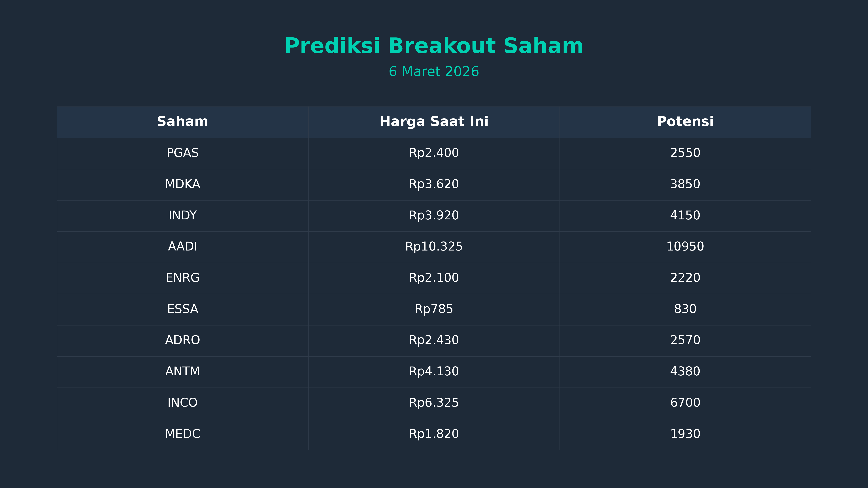Viewport: 868px width, 488px height.
Task: Select the MEDC price Rp1.820
Action: pyautogui.click(x=434, y=434)
